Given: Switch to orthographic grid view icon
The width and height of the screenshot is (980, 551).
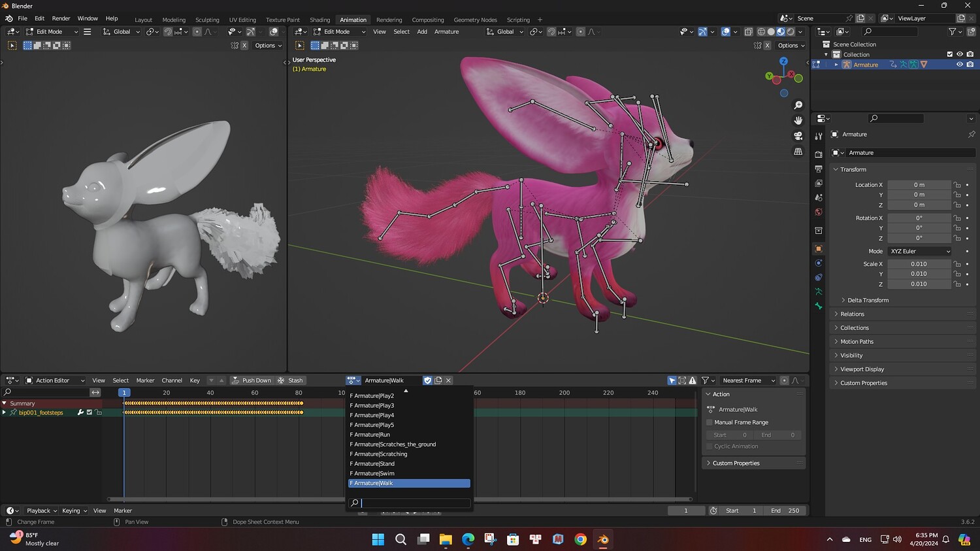Looking at the screenshot, I should pos(798,152).
